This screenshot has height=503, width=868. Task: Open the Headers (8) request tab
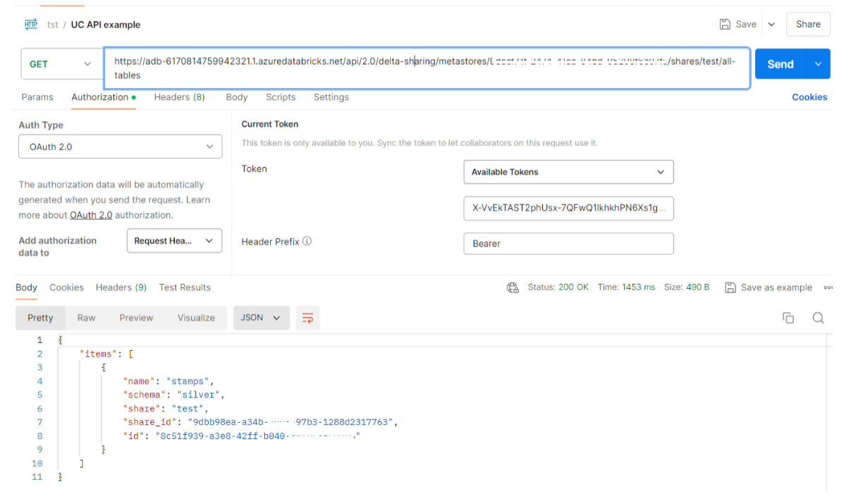click(x=180, y=97)
